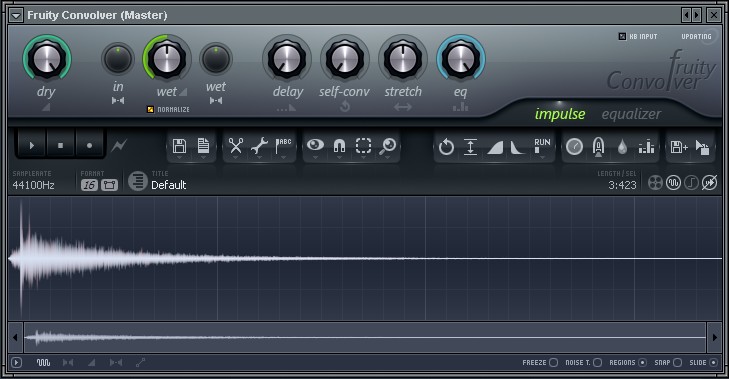Open the document format icon menu
This screenshot has height=379, width=729.
[x=203, y=146]
